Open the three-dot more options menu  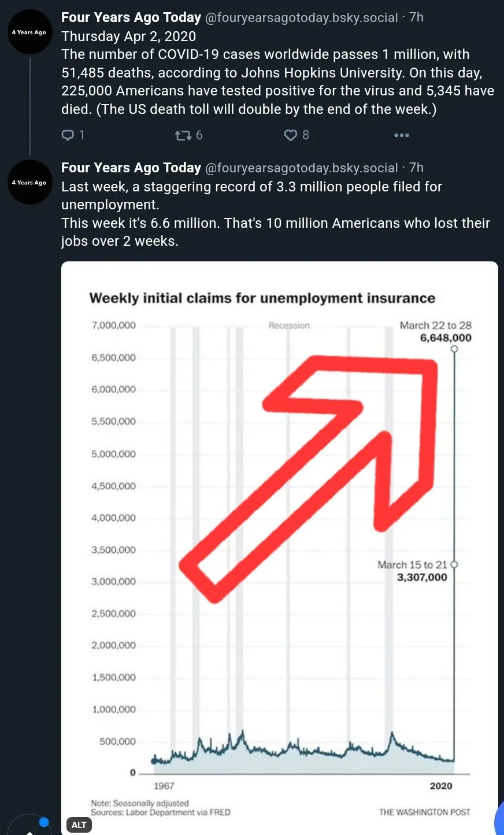(401, 135)
